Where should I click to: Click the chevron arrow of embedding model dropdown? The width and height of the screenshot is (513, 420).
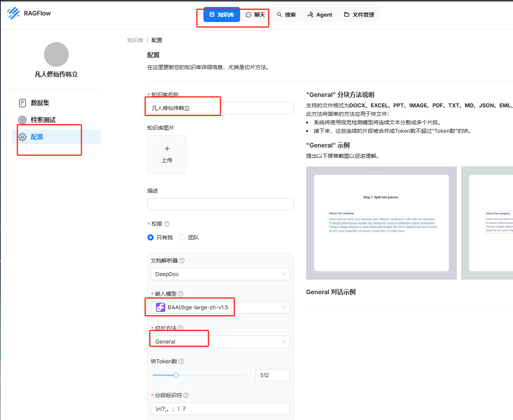(284, 307)
